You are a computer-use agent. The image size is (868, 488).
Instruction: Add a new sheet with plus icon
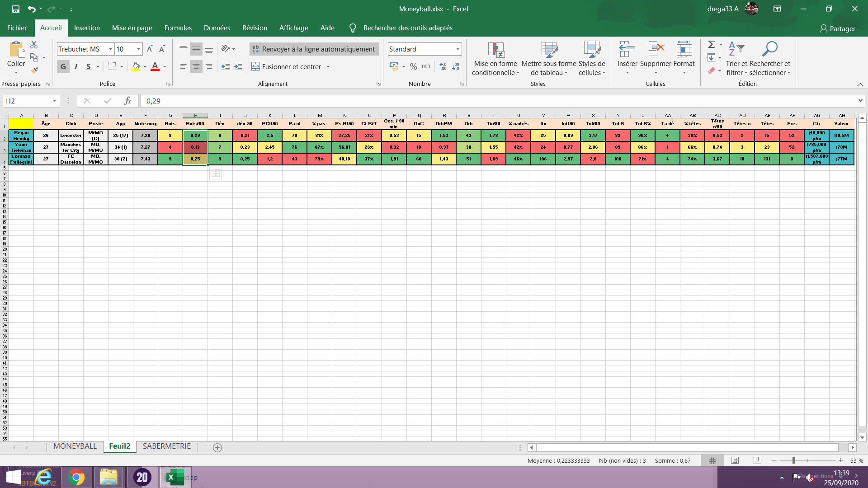pyautogui.click(x=217, y=447)
